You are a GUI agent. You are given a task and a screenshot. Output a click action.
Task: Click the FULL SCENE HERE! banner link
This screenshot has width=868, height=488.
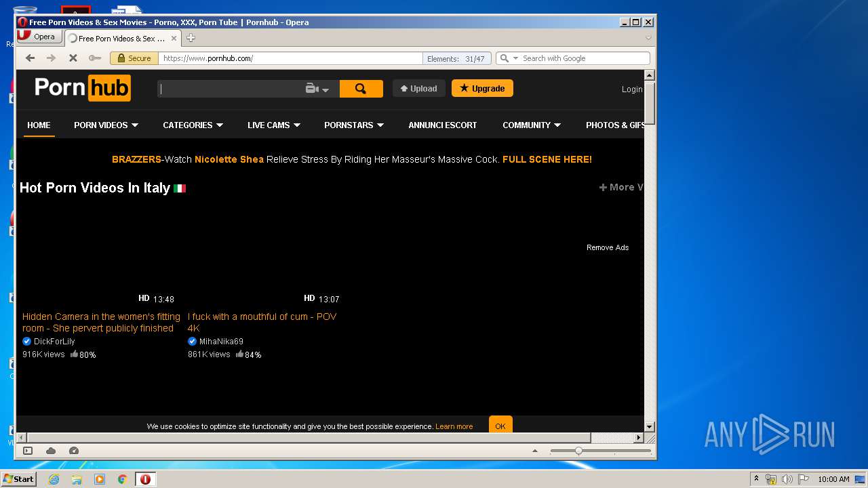(x=547, y=159)
